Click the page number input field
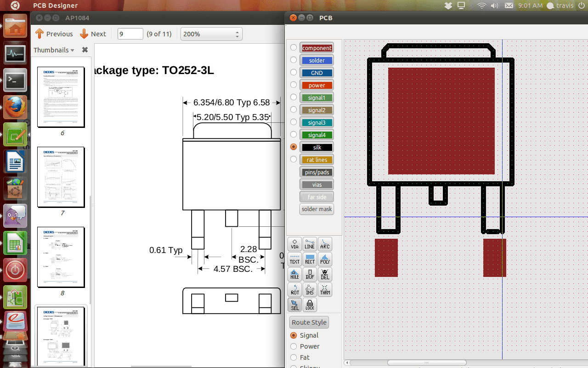This screenshot has width=588, height=368. point(130,34)
